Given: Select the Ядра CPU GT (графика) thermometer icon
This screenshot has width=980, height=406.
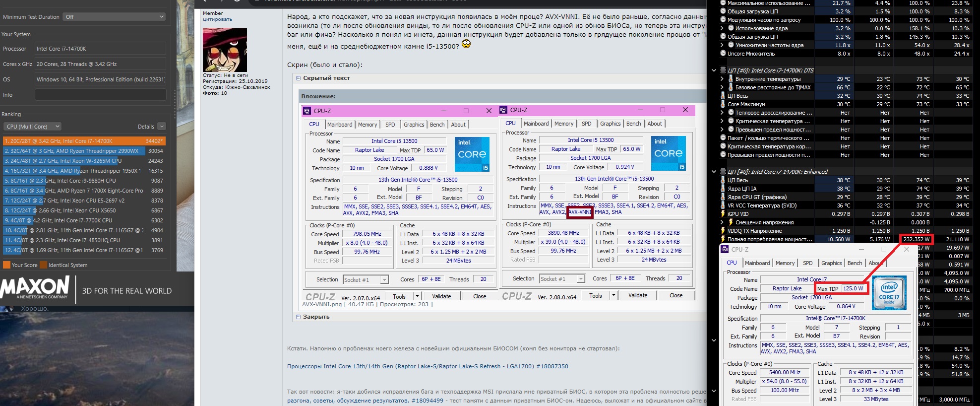Looking at the screenshot, I should pos(723,197).
